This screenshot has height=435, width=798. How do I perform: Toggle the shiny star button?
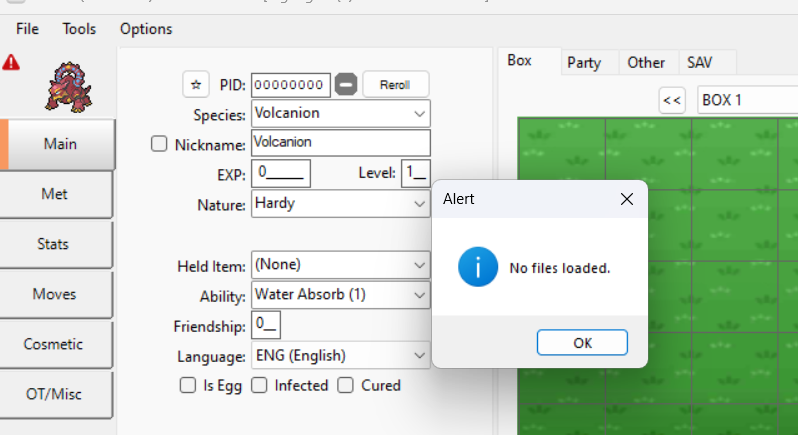[x=196, y=85]
